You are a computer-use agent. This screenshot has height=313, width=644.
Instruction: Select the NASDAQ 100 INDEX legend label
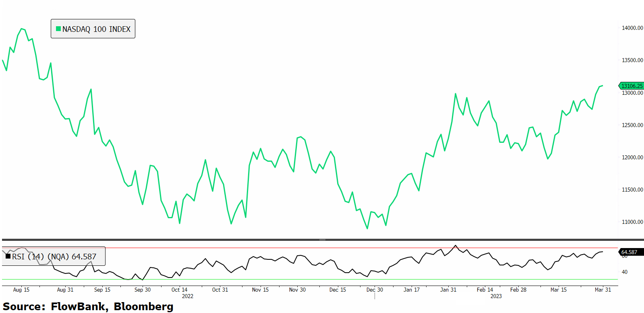tap(96, 29)
